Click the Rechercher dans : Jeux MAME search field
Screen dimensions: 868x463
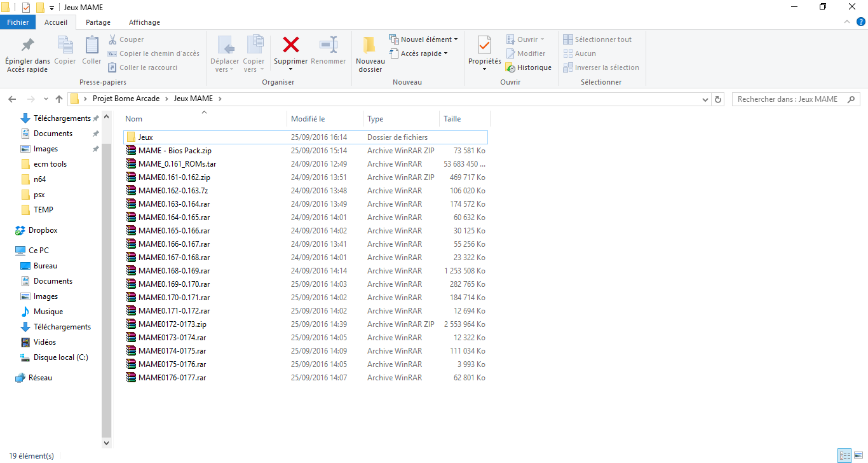coord(796,99)
